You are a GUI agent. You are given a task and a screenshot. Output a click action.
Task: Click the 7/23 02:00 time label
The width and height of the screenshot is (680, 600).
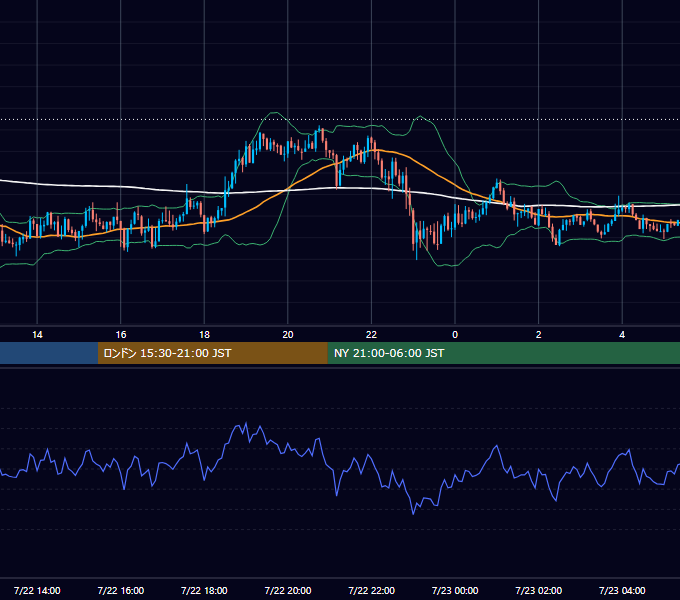coord(539,590)
